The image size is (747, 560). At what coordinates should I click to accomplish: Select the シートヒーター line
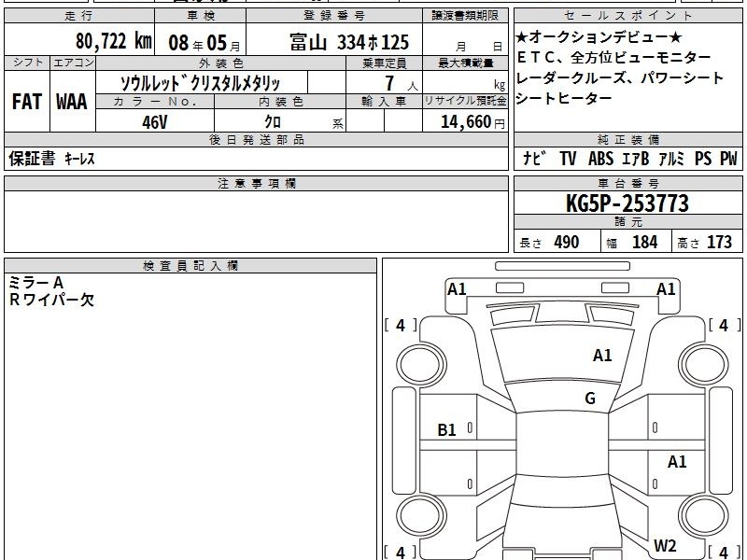[x=564, y=99]
